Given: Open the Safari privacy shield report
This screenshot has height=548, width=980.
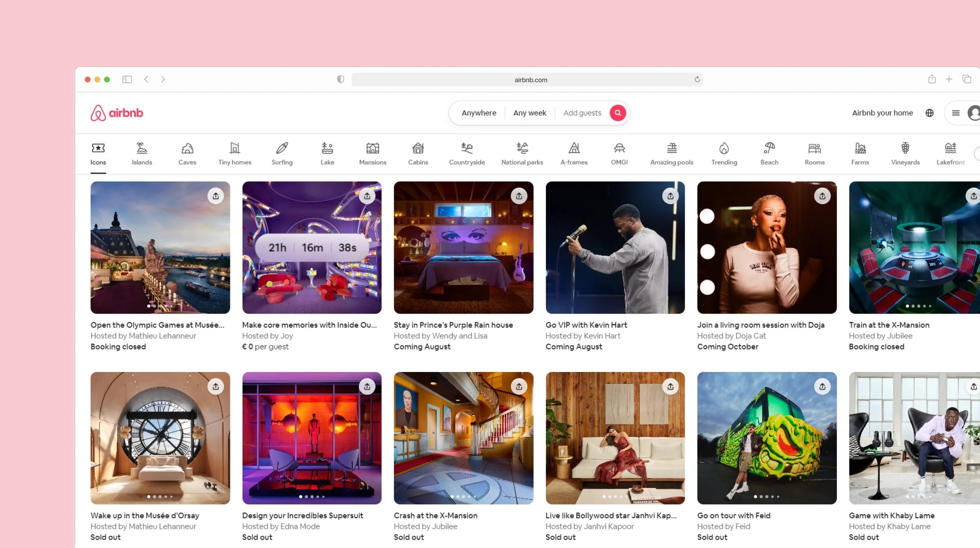Looking at the screenshot, I should pos(341,79).
